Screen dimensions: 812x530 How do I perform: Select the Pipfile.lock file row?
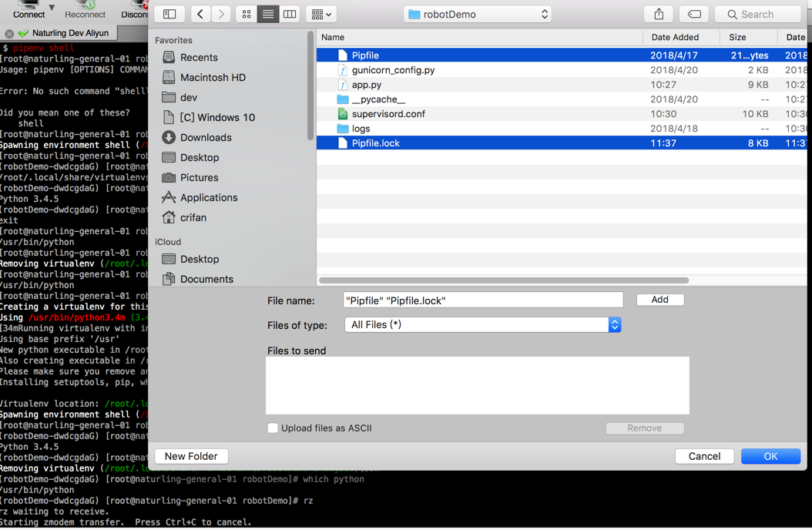(562, 143)
